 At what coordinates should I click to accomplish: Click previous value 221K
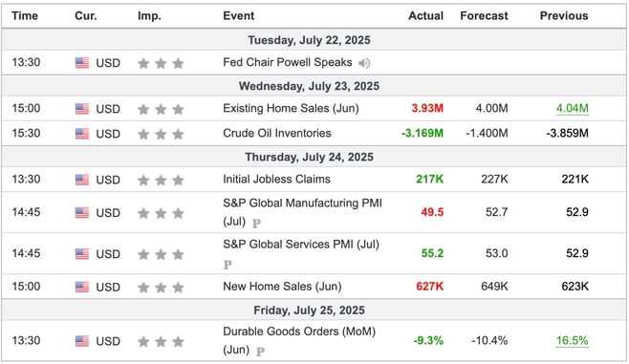(575, 180)
